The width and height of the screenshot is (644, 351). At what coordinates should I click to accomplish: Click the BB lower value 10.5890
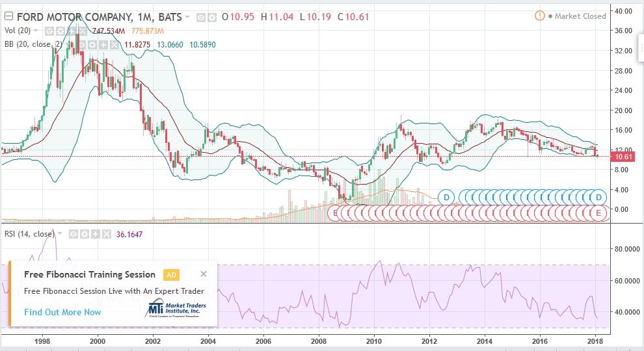202,45
